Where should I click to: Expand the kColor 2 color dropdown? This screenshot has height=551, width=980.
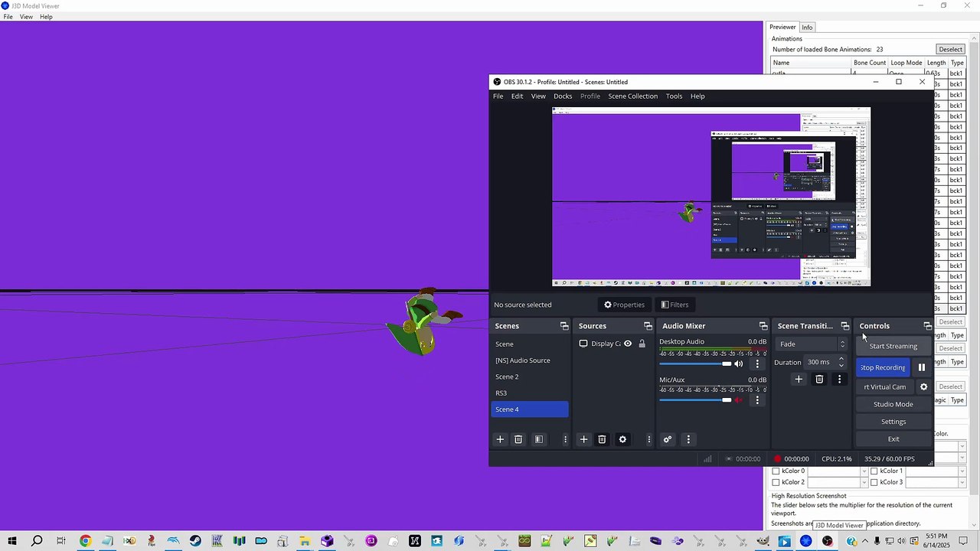click(864, 483)
